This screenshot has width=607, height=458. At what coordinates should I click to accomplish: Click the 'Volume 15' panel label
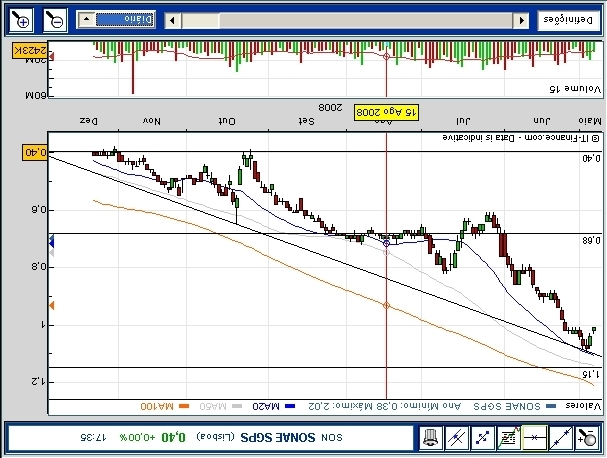point(575,89)
